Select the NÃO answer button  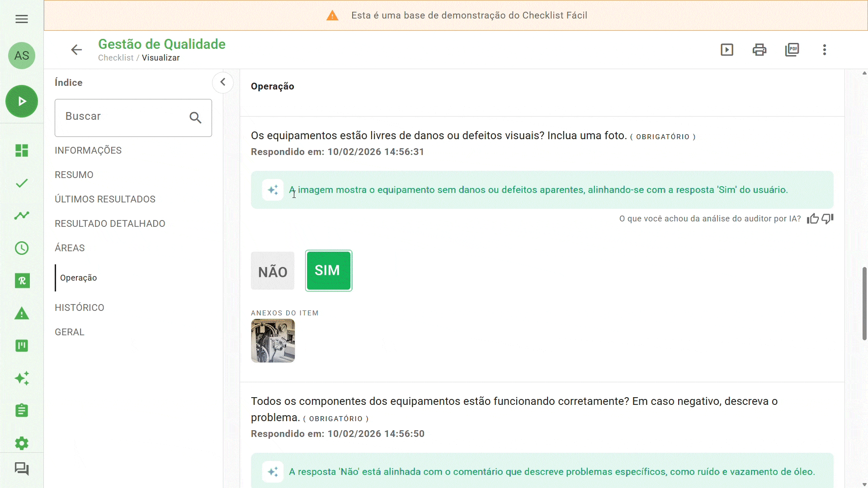click(x=273, y=271)
